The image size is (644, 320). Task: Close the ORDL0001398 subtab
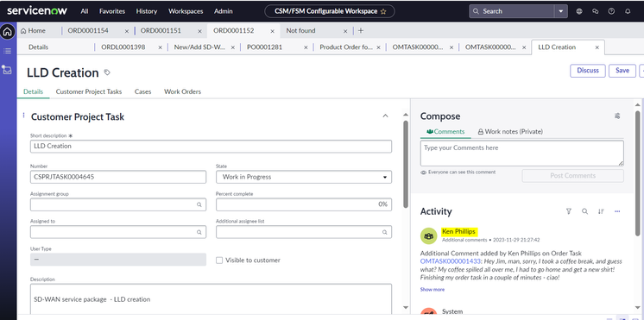[x=161, y=47]
